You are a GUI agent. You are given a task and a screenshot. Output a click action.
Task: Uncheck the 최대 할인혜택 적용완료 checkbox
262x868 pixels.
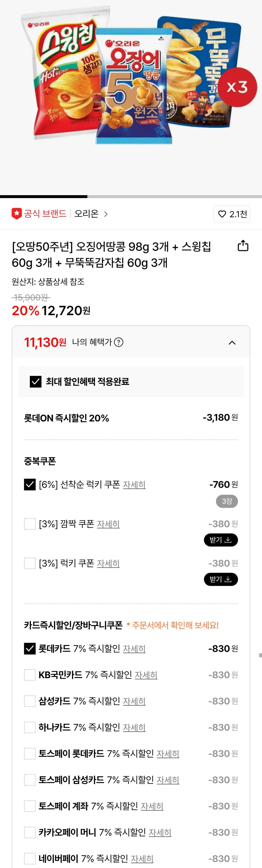pyautogui.click(x=36, y=381)
